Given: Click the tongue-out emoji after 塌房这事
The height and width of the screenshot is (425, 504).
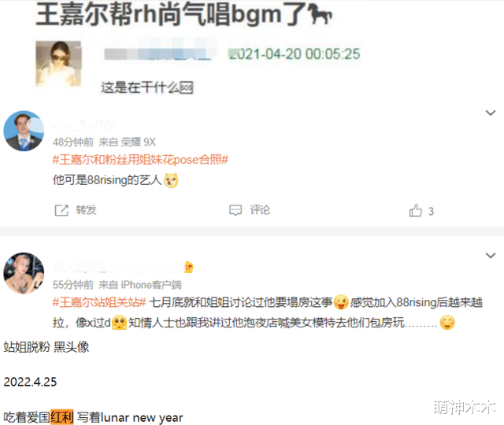Looking at the screenshot, I should click(341, 302).
